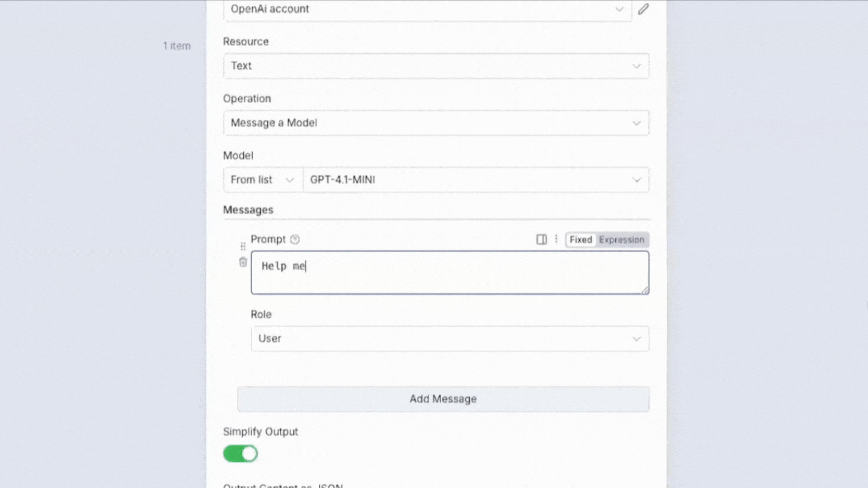
Task: Toggle the Simplify Output switch off
Action: pyautogui.click(x=240, y=454)
